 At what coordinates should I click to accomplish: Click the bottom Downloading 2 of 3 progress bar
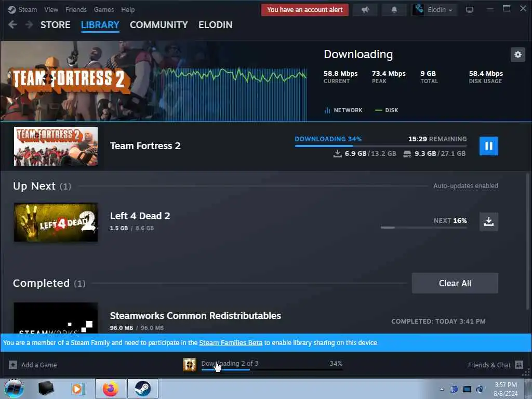coord(272,369)
